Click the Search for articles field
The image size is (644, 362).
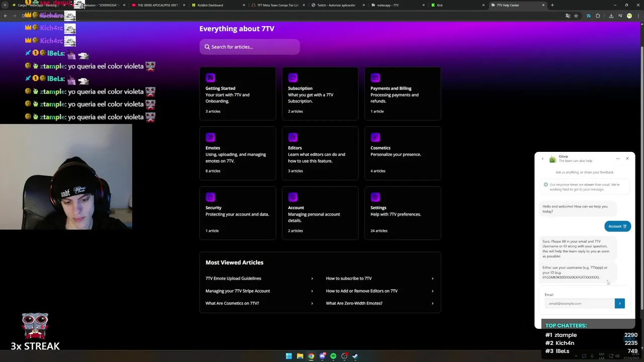tap(250, 47)
